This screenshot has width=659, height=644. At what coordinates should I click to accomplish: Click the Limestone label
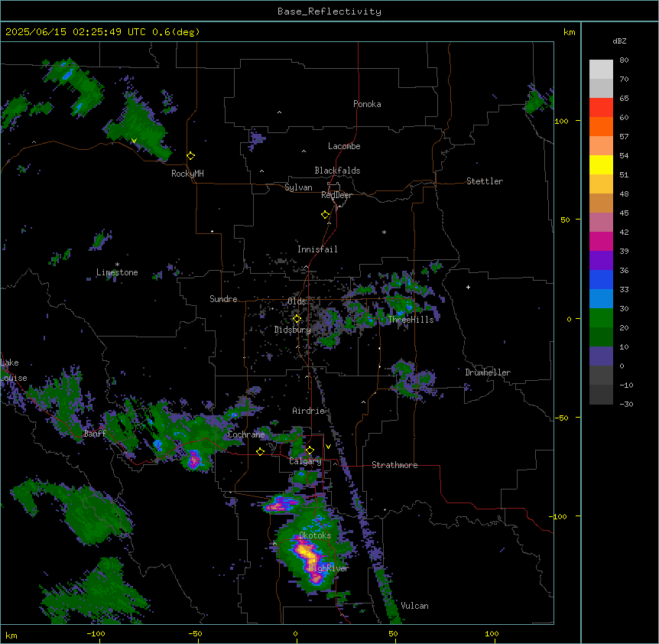click(117, 272)
